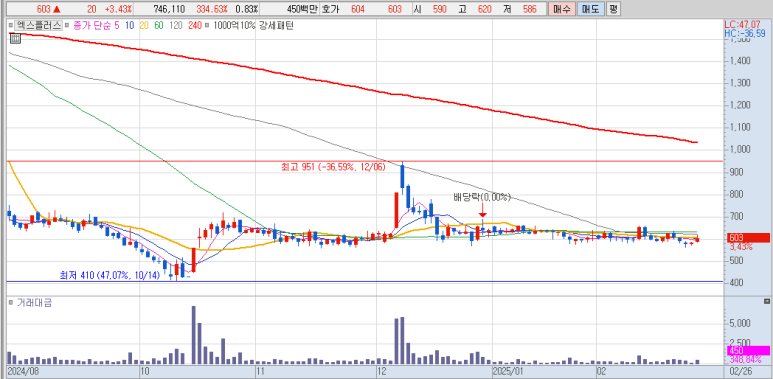Image resolution: width=773 pixels, height=379 pixels.
Task: Select the 240-day moving average label
Action: [195, 26]
